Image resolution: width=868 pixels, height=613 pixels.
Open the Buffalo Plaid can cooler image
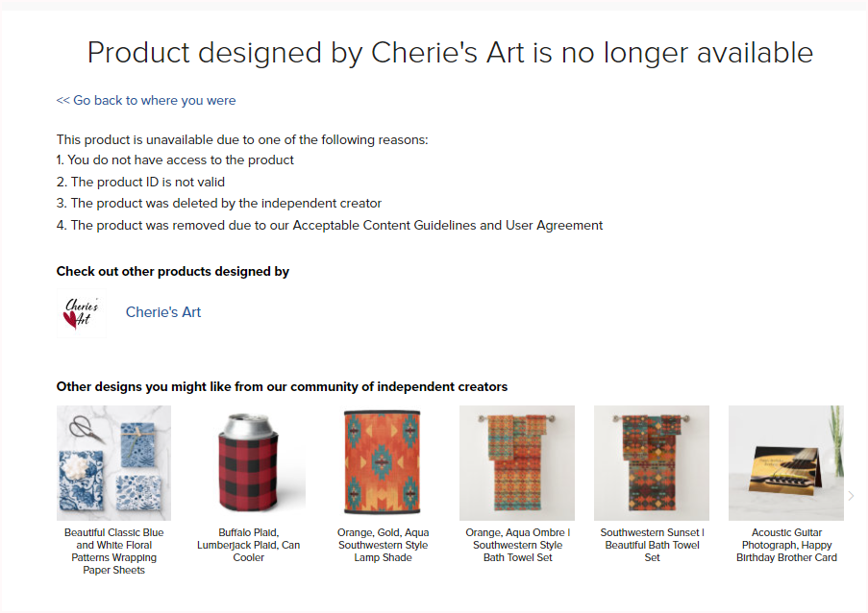pyautogui.click(x=249, y=463)
